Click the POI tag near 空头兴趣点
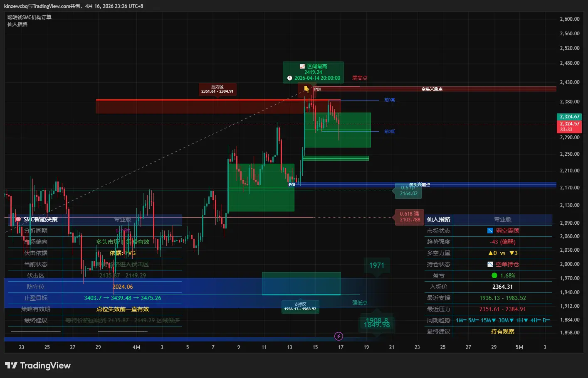The width and height of the screenshot is (588, 378). click(x=317, y=89)
